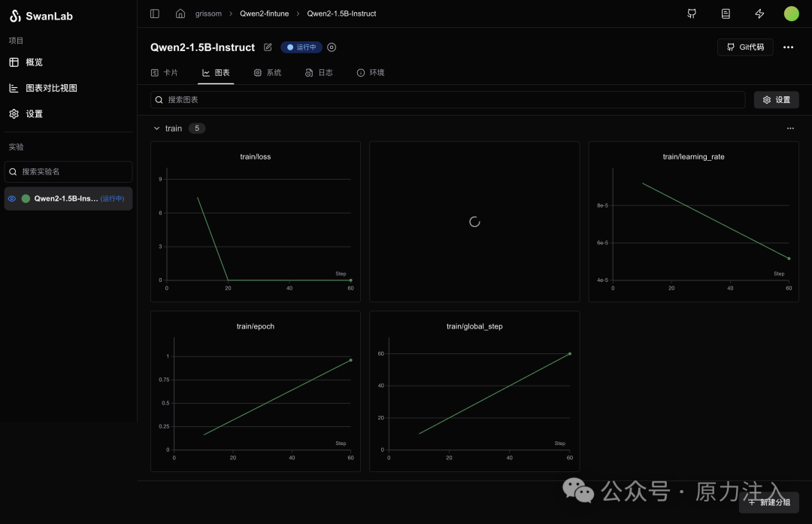Select the 图表 tab
Image resolution: width=812 pixels, height=524 pixels.
[x=216, y=72]
